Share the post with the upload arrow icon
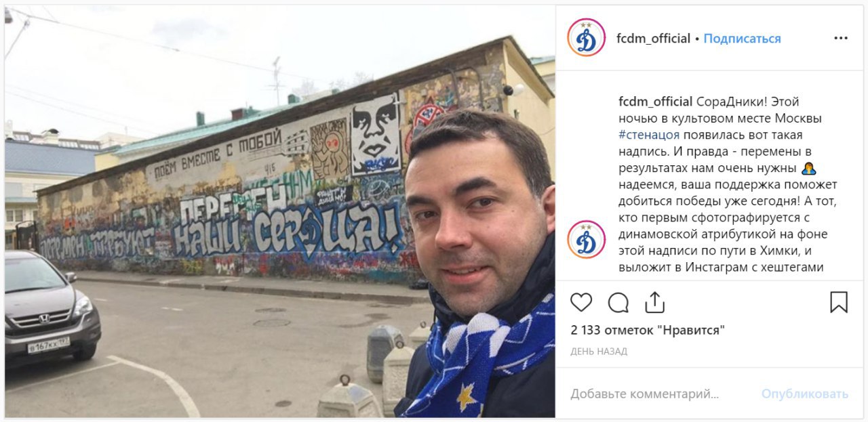 (x=654, y=302)
